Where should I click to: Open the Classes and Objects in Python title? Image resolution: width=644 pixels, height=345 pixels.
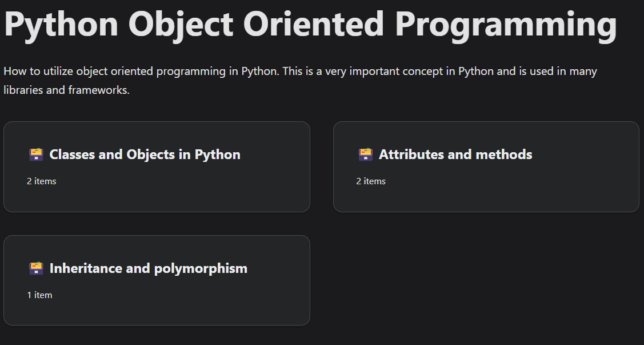click(145, 154)
